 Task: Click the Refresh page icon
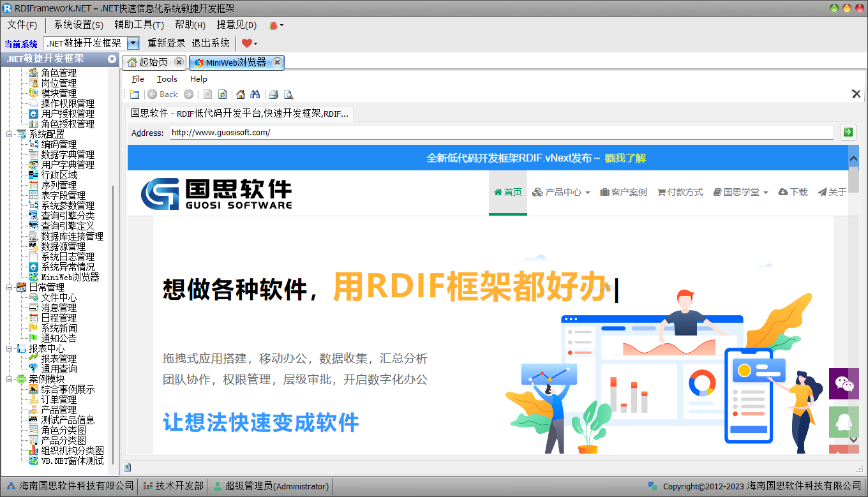click(x=222, y=94)
